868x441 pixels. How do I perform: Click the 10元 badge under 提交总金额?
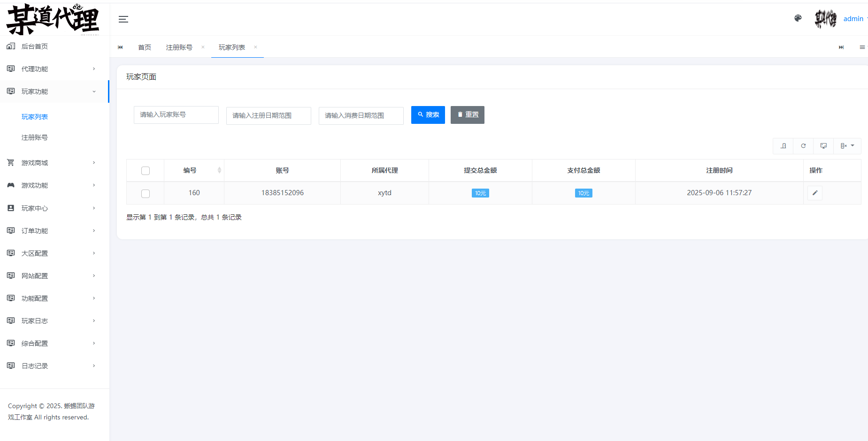point(480,193)
